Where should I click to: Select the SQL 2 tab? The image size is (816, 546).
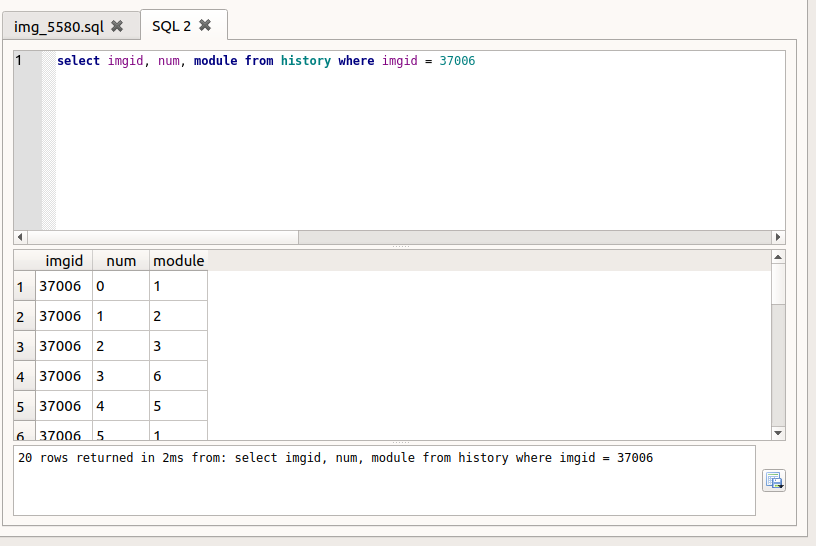coord(171,25)
